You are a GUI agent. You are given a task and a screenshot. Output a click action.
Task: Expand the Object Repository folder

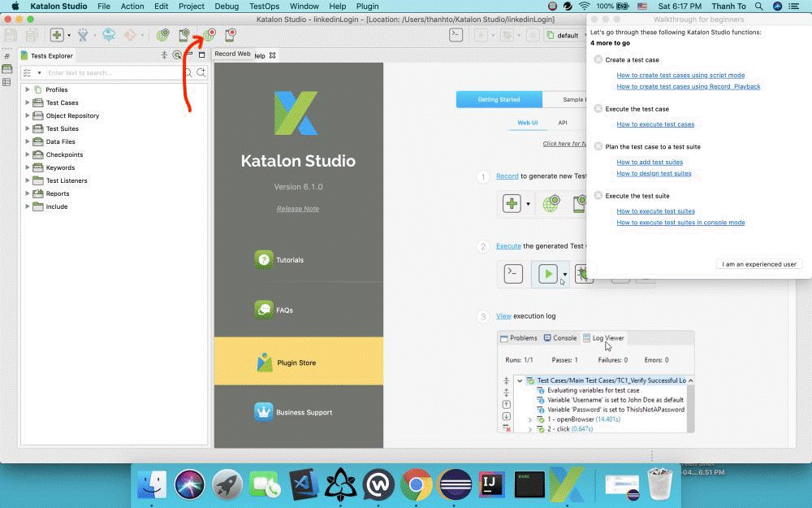(x=28, y=115)
